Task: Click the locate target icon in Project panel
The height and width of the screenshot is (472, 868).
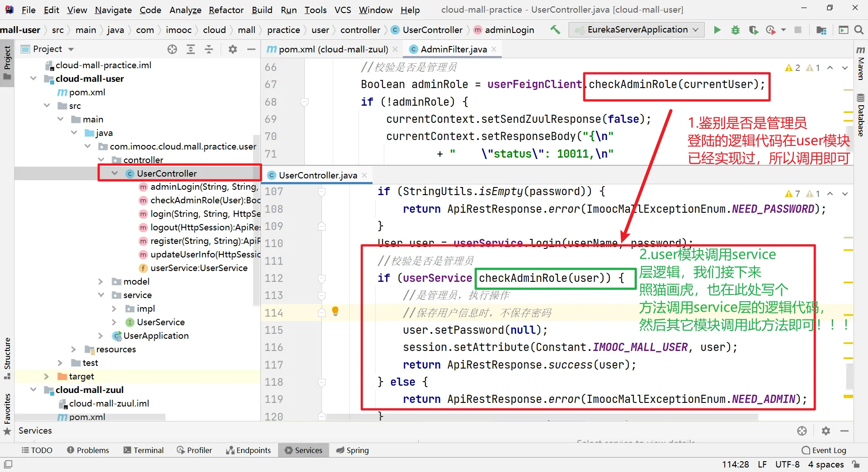Action: point(172,49)
